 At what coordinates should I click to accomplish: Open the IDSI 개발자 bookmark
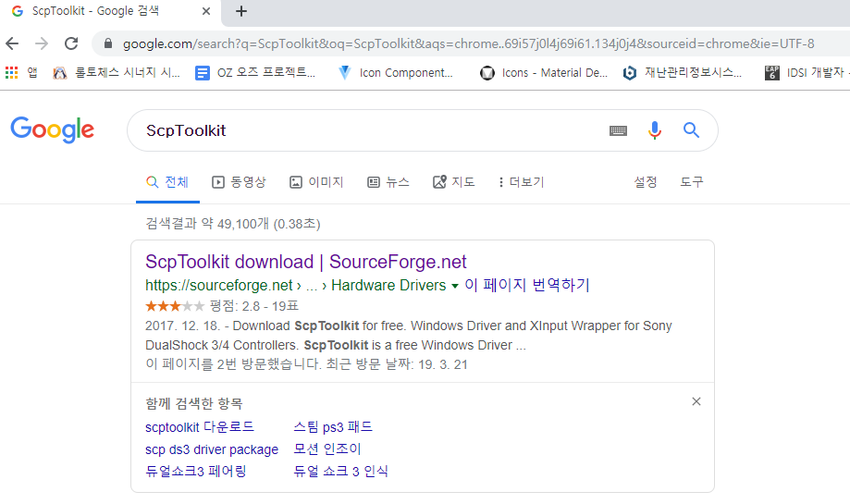(x=807, y=73)
